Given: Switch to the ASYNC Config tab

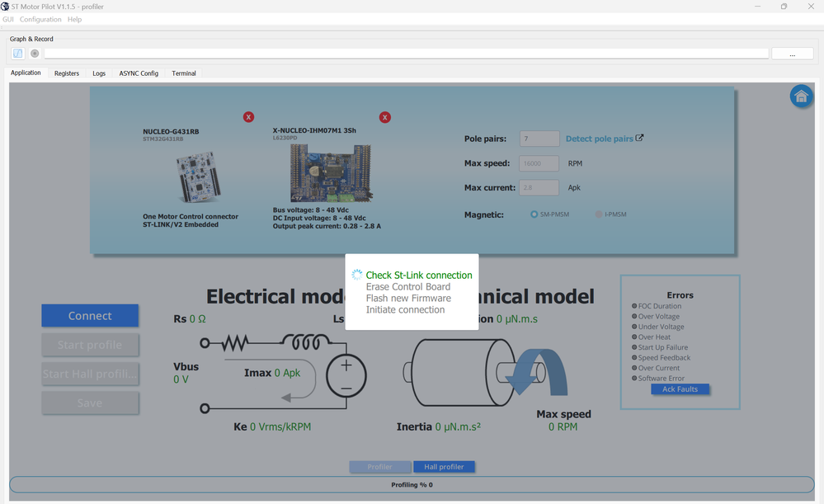Looking at the screenshot, I should point(139,73).
